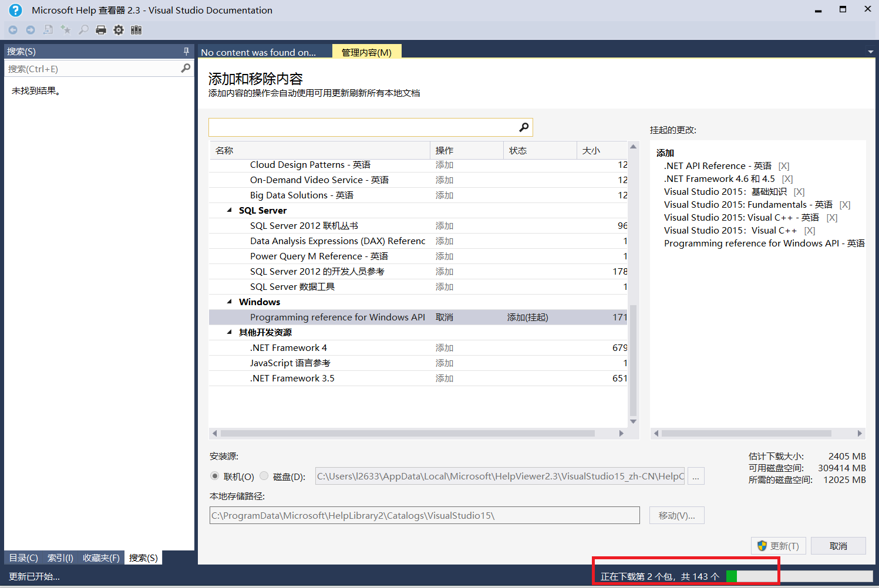Click the print icon in toolbar
The height and width of the screenshot is (588, 879).
click(x=101, y=30)
